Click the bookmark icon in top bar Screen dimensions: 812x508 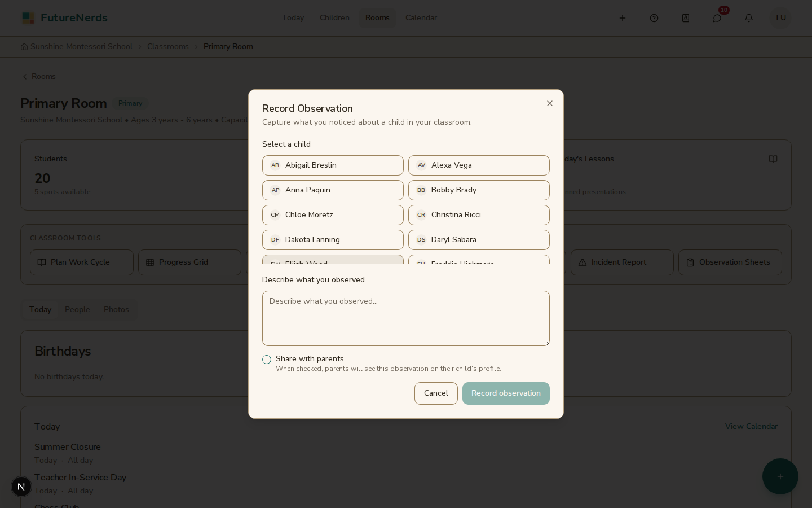pyautogui.click(x=686, y=18)
